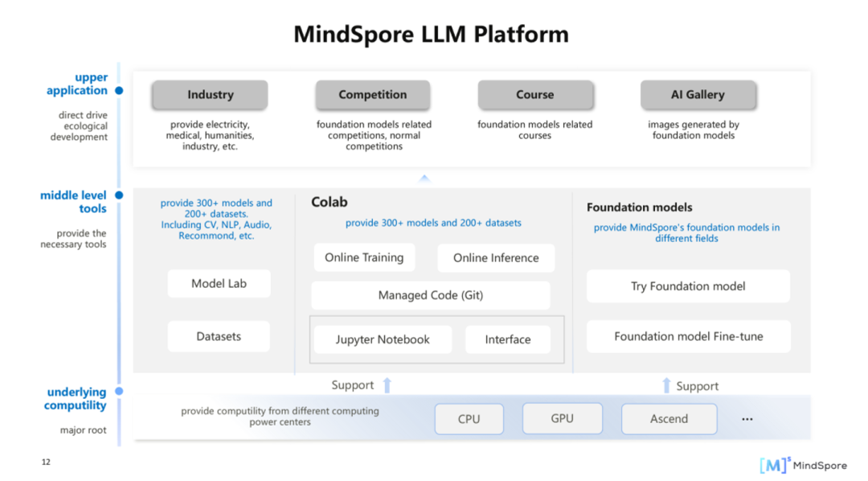Open the Datasets box

click(219, 336)
